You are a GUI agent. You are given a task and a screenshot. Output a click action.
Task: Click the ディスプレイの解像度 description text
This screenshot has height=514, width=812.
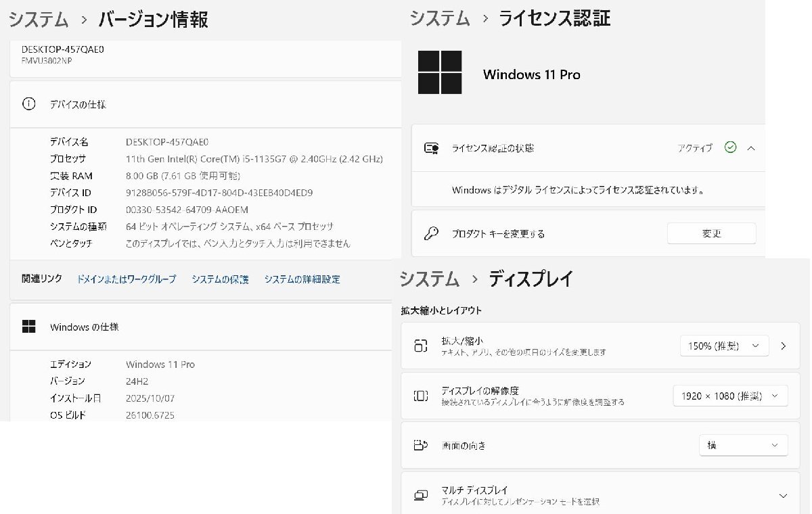533,402
